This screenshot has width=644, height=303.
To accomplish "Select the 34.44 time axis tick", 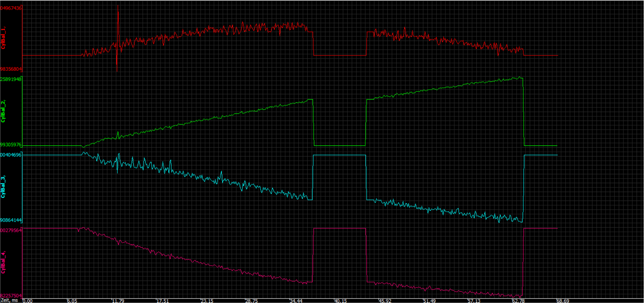I will point(296,301).
